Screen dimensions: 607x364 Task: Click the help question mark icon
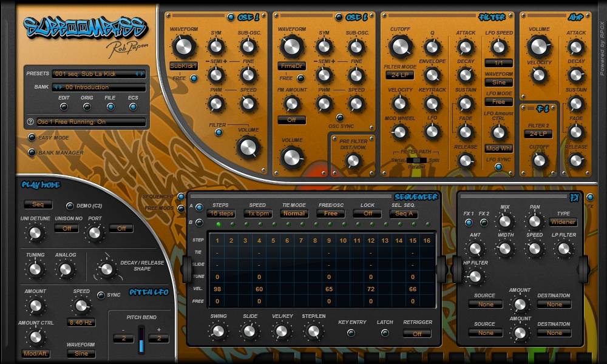(30, 122)
